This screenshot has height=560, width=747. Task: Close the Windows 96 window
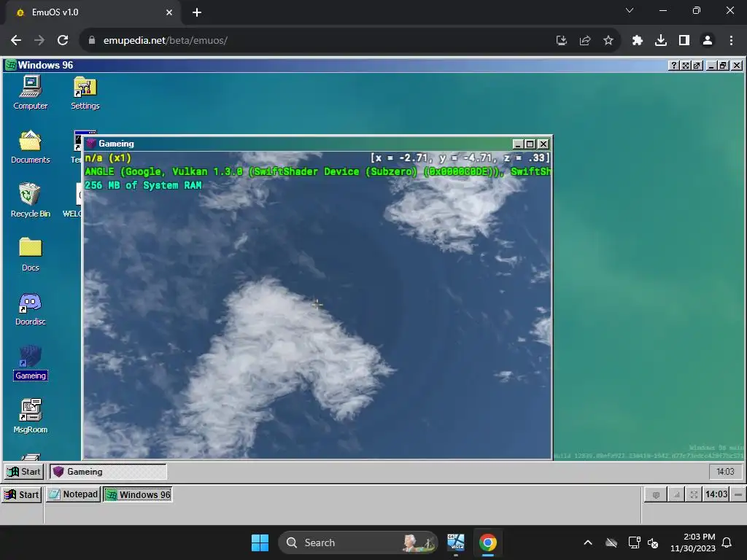coord(737,65)
